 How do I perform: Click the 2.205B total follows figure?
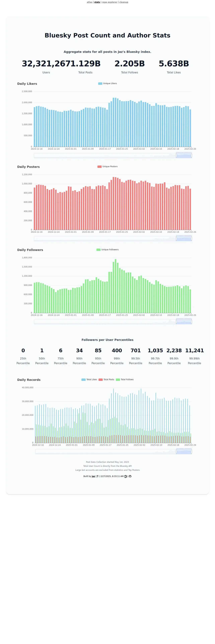point(130,64)
